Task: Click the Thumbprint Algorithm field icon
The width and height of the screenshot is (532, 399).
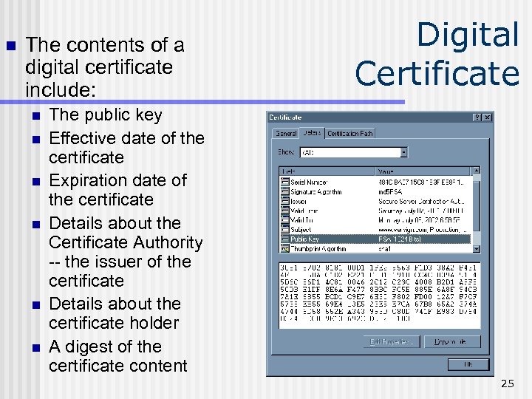Action: (x=284, y=249)
